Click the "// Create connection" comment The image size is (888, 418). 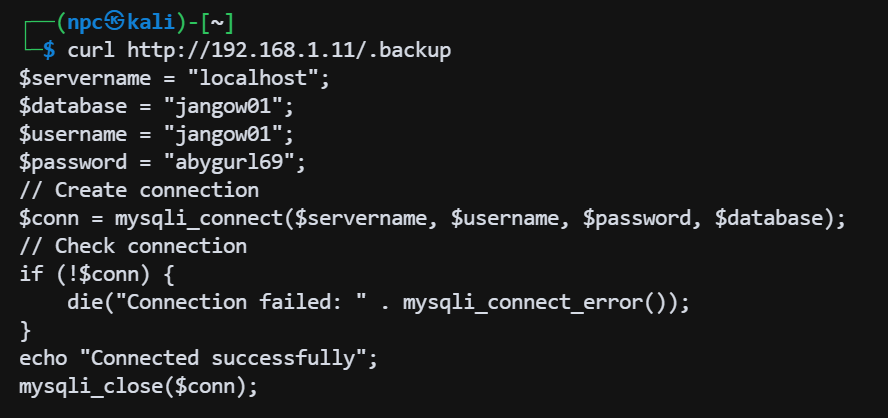pyautogui.click(x=139, y=189)
